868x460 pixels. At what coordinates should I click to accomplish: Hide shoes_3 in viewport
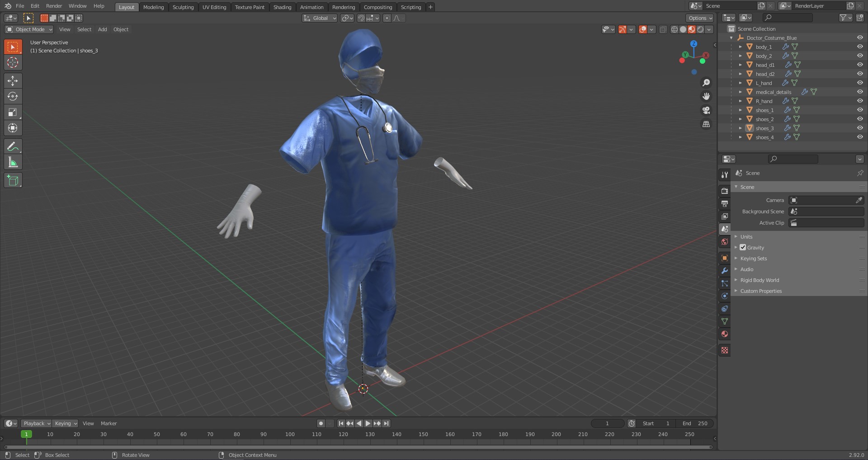[x=860, y=128]
